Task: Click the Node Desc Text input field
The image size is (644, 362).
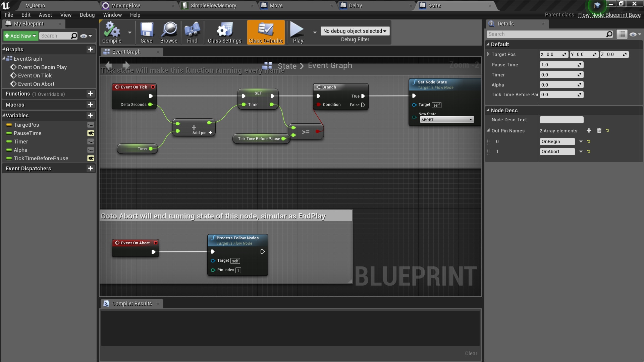Action: click(x=561, y=120)
